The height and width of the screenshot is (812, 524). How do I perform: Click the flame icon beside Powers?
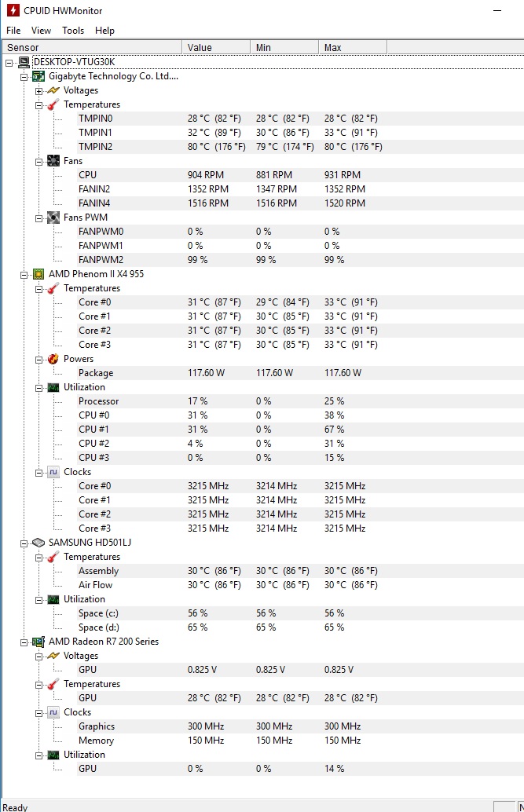[53, 359]
